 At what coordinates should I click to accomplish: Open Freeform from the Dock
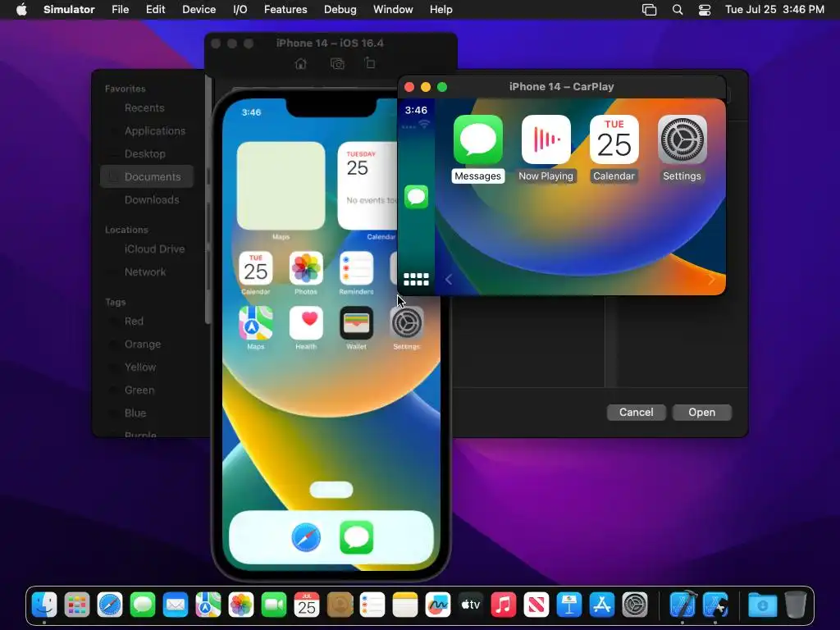click(438, 605)
